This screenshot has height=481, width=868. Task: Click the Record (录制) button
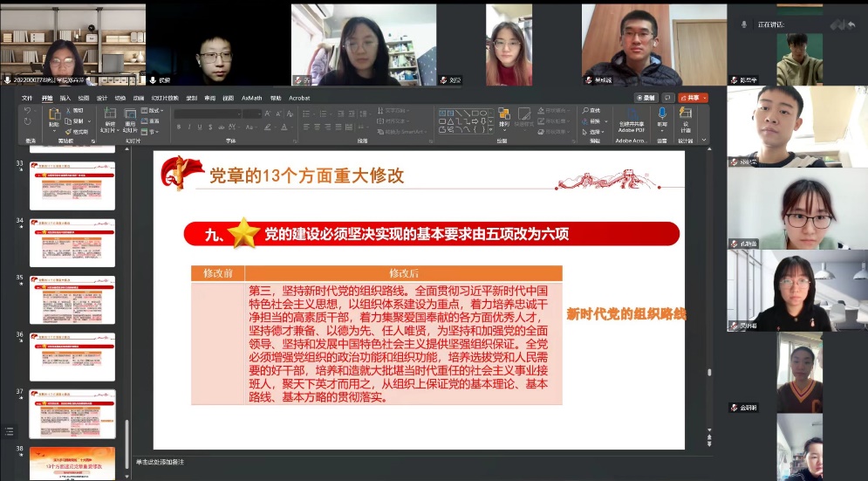(x=646, y=98)
